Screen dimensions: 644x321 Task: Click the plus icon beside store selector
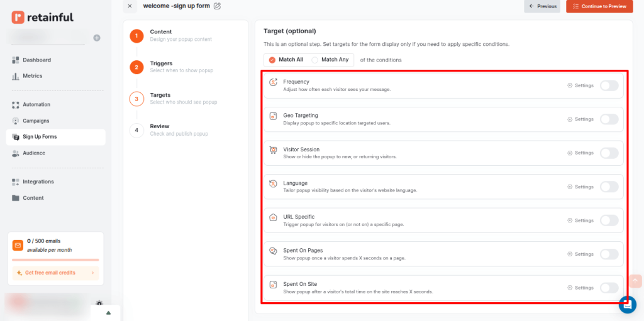[x=96, y=38]
